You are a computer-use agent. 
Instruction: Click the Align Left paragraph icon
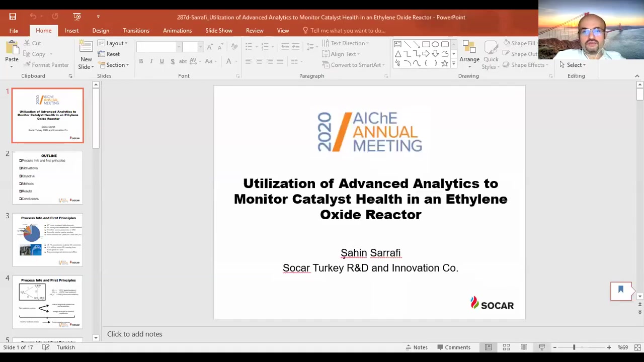(x=249, y=61)
